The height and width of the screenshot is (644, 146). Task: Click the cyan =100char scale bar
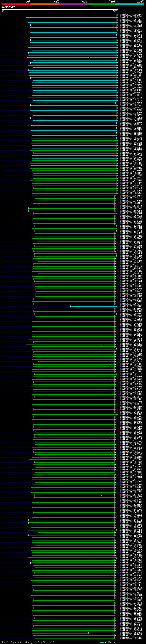[x=102, y=642]
